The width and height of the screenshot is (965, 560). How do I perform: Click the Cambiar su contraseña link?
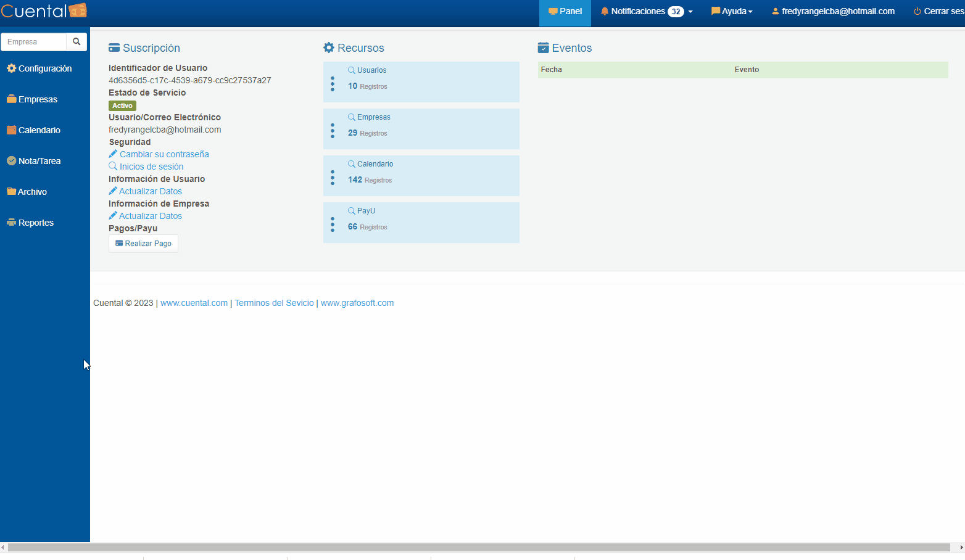[x=164, y=154]
